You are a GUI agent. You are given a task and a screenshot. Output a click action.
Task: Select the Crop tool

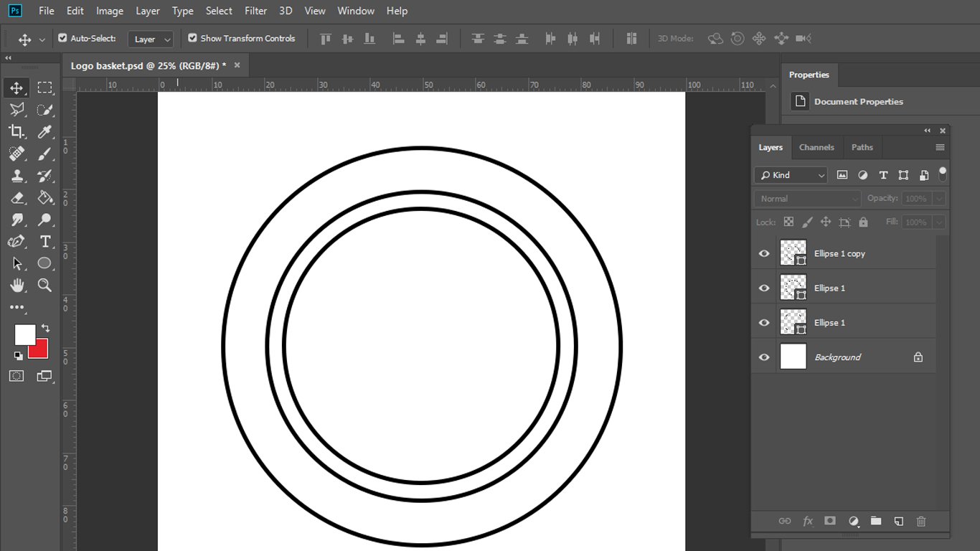point(16,131)
